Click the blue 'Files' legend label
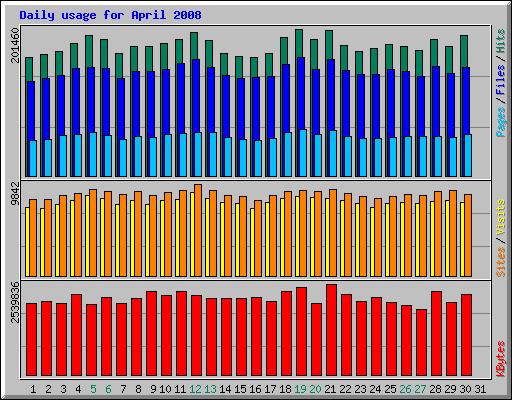The image size is (512, 400). click(x=500, y=79)
